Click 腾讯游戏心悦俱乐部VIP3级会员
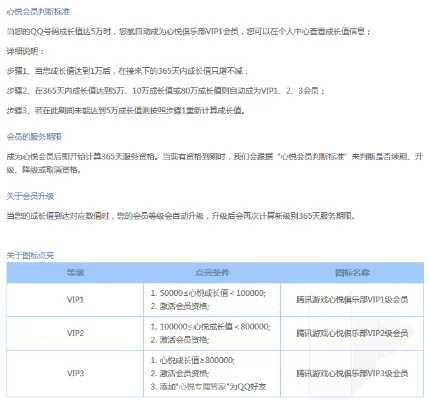The height and width of the screenshot is (400, 428). 352,373
